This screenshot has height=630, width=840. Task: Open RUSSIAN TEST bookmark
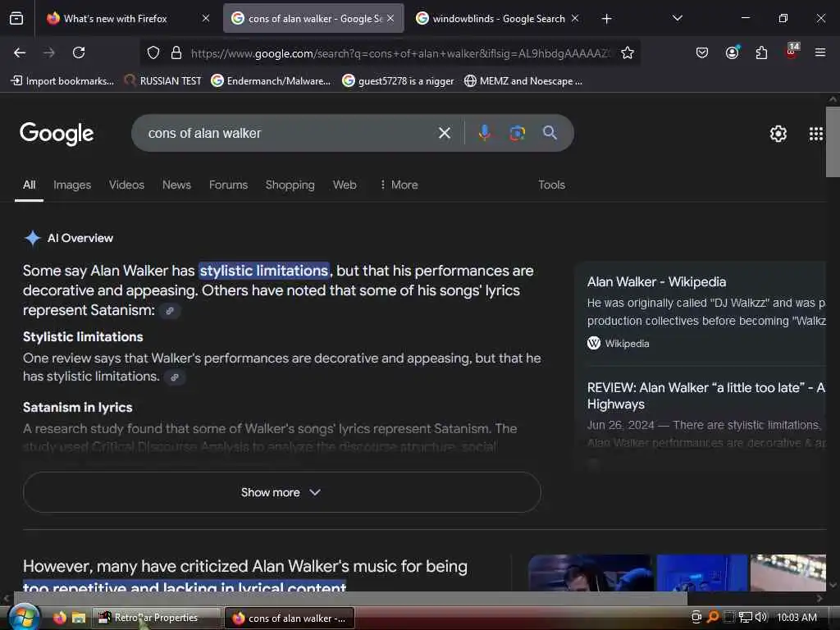point(163,81)
